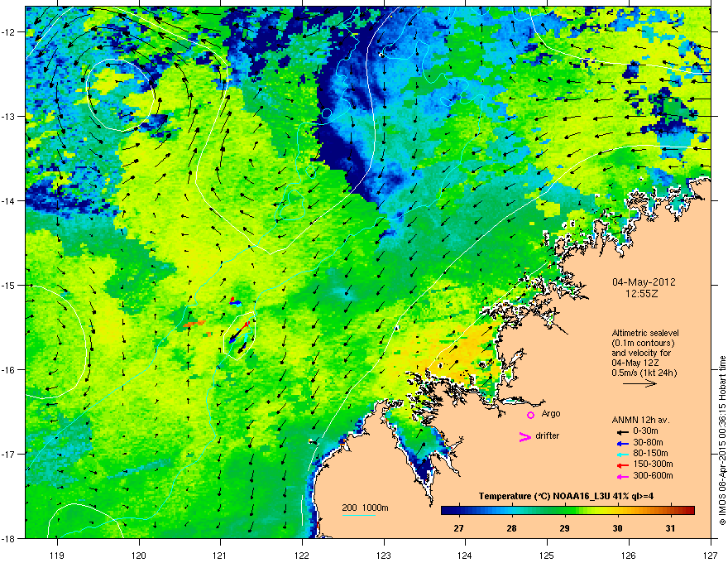Click the colorbar tick label 27
The image size is (728, 563).
tap(458, 528)
